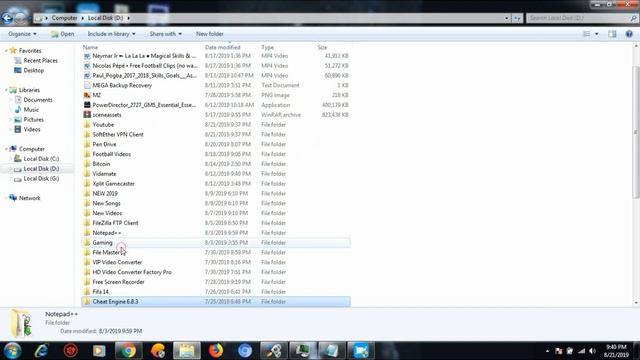Click Computer in the address breadcrumb
This screenshot has width=640, height=360.
click(x=64, y=18)
